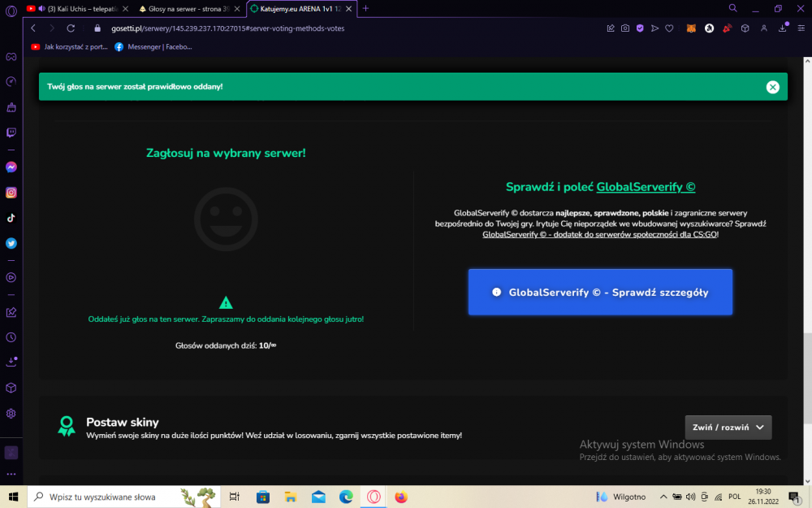Open Settings gear in the Opera sidebar
This screenshot has width=812, height=508.
tap(11, 413)
